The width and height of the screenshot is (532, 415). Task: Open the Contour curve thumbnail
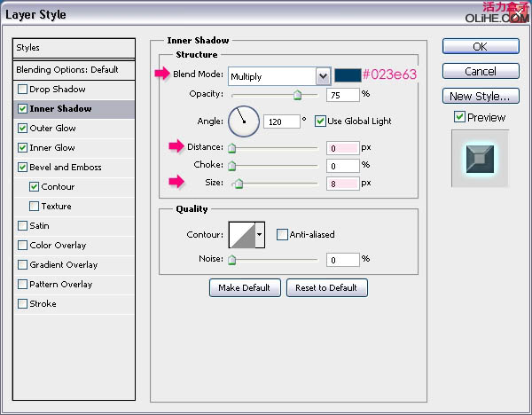(242, 235)
